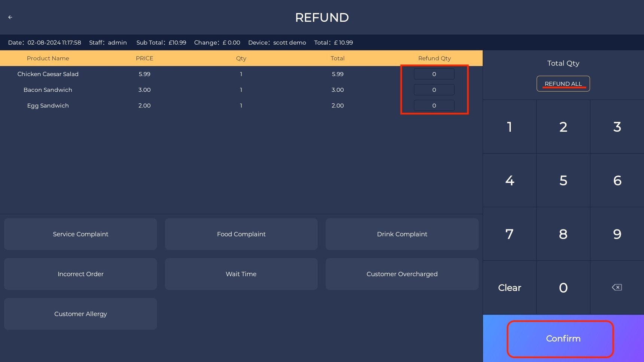Tap keypad number 2
The image size is (644, 362).
point(563,127)
